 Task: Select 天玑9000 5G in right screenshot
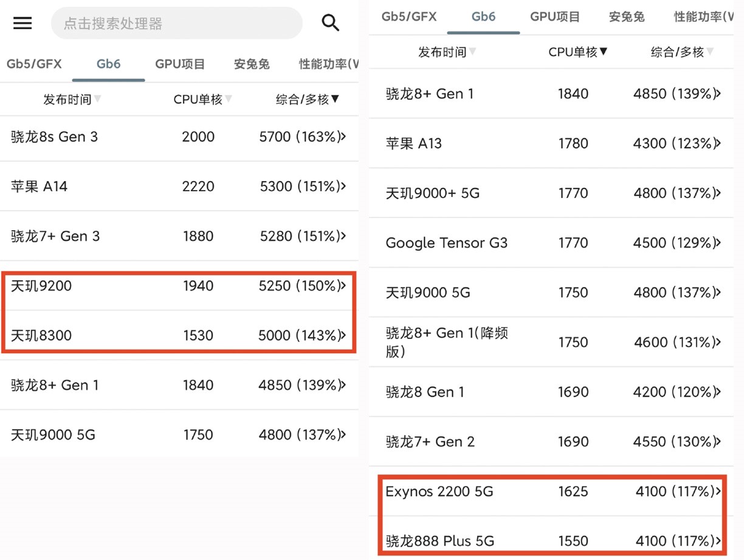pos(428,293)
